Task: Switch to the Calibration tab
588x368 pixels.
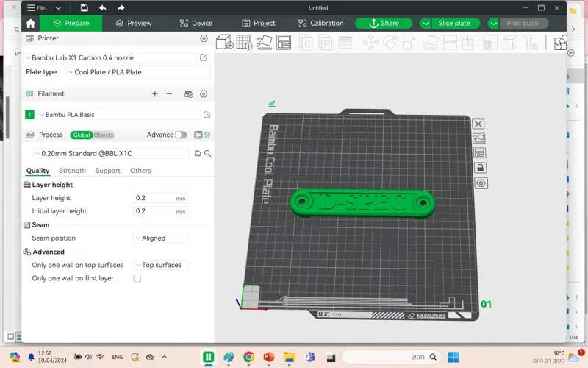Action: click(x=321, y=24)
